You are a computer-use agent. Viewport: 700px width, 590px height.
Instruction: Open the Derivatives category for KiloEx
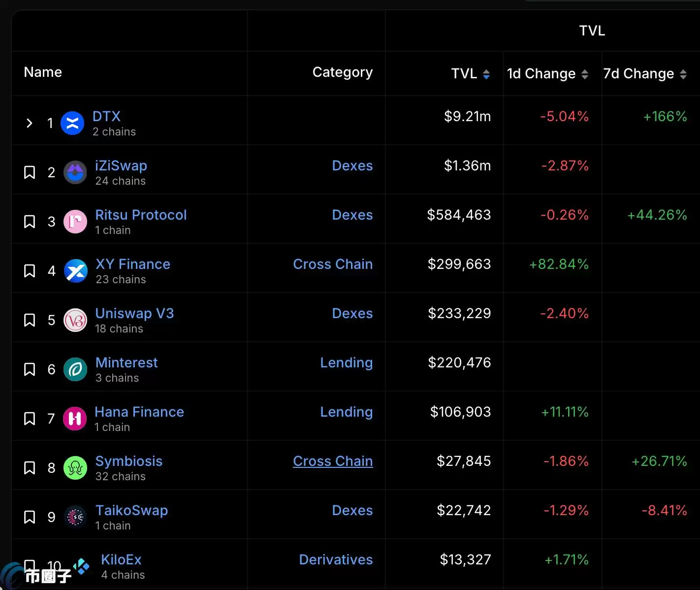click(x=336, y=559)
